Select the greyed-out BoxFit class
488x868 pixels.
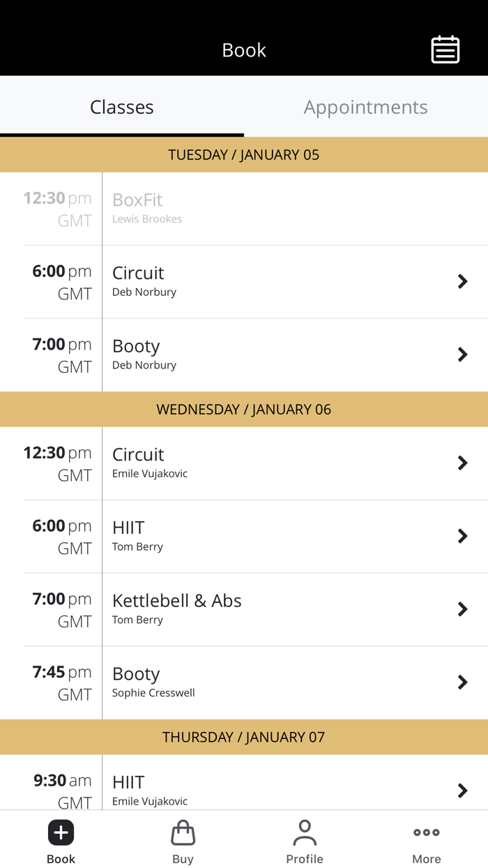[x=138, y=200]
